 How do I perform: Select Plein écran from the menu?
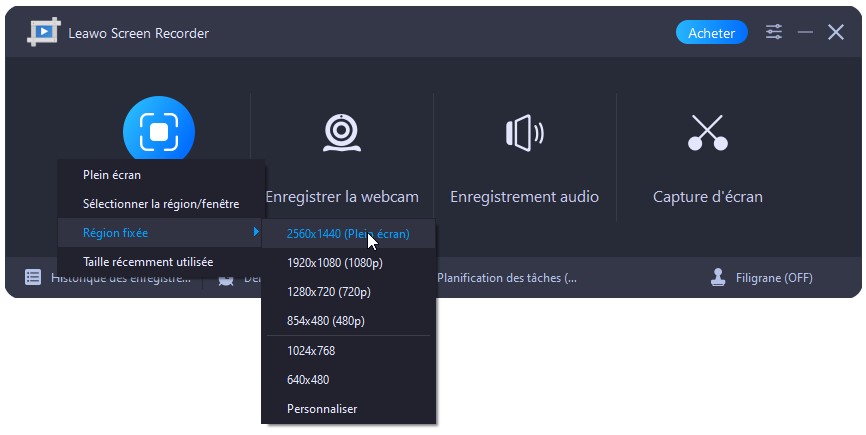coord(112,175)
